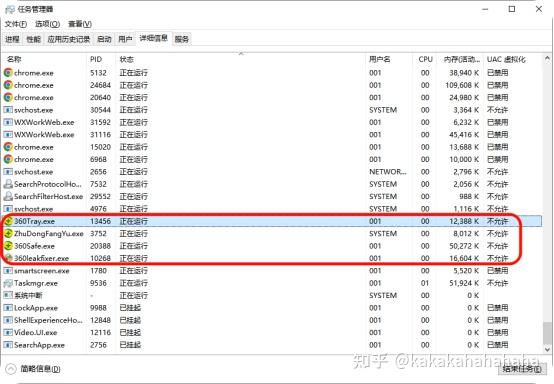Switch to the 服务 tab

tap(182, 39)
